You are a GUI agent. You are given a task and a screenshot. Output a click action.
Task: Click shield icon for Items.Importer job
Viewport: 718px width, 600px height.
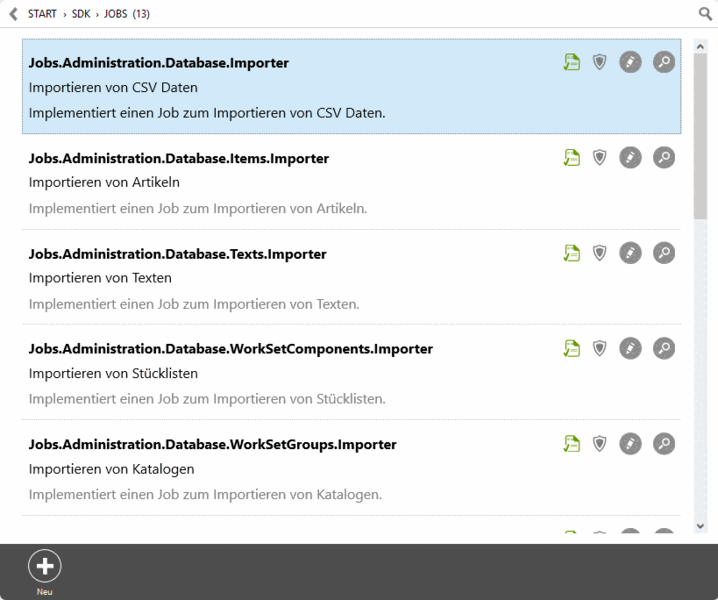click(599, 158)
